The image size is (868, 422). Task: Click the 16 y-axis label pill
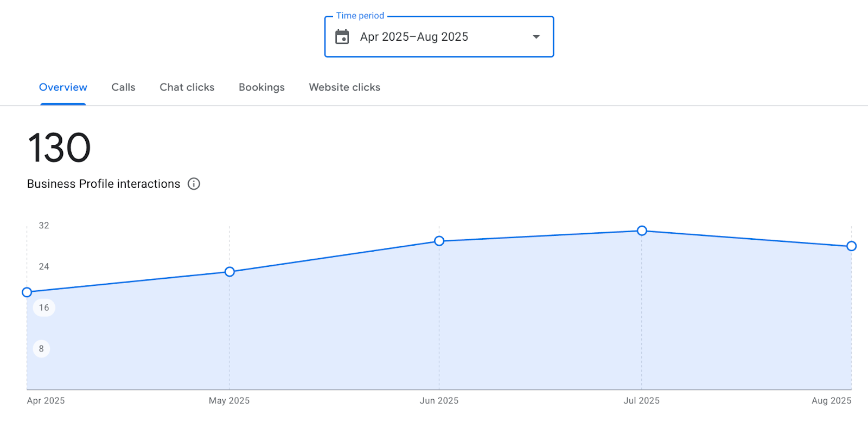coord(44,308)
